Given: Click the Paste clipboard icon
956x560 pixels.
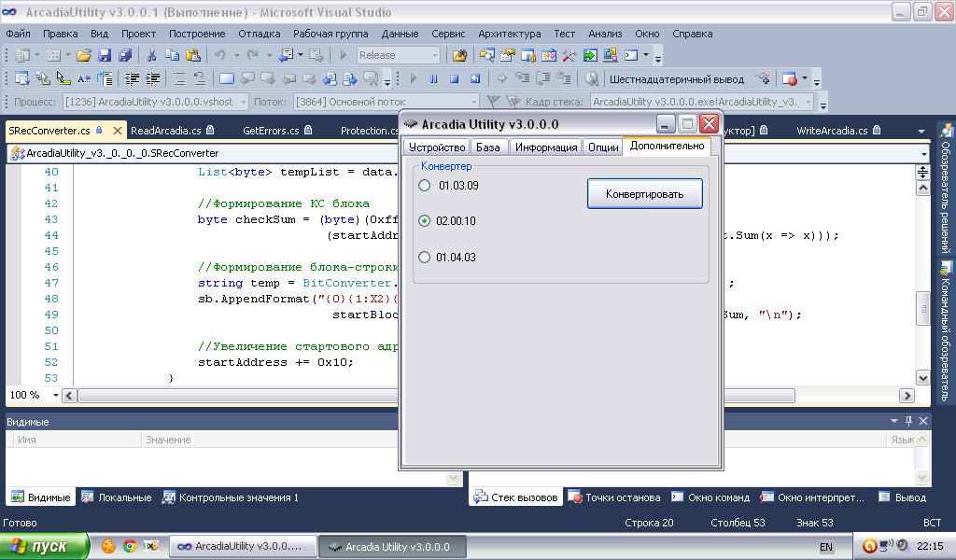Looking at the screenshot, I should point(192,55).
